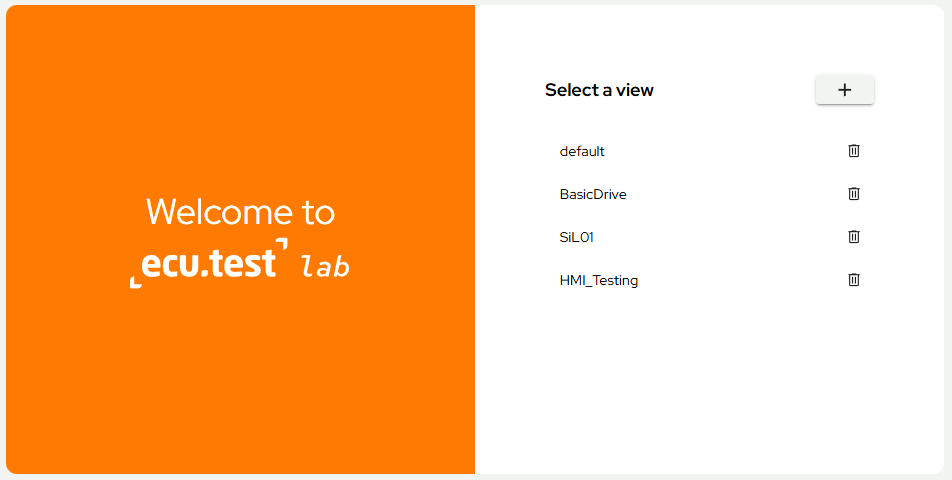Click the lower-left bracket of the logo
The width and height of the screenshot is (952, 480).
[135, 283]
